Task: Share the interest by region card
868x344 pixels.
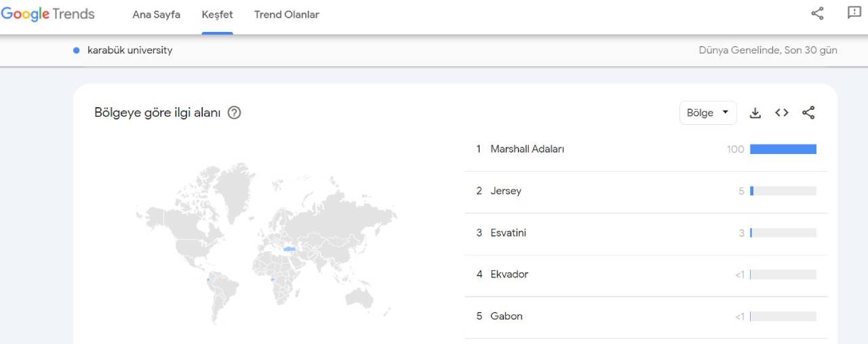Action: (x=808, y=113)
